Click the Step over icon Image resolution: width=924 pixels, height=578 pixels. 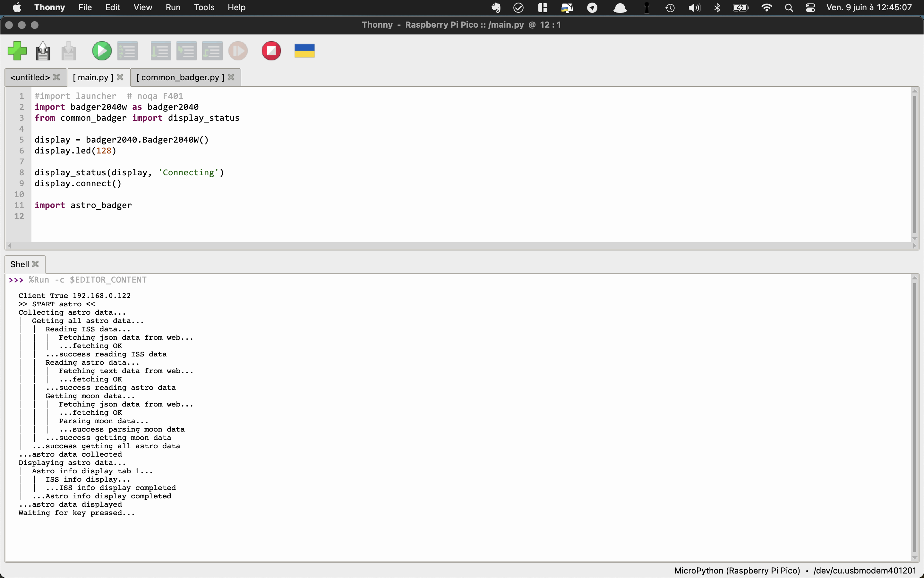pos(161,51)
